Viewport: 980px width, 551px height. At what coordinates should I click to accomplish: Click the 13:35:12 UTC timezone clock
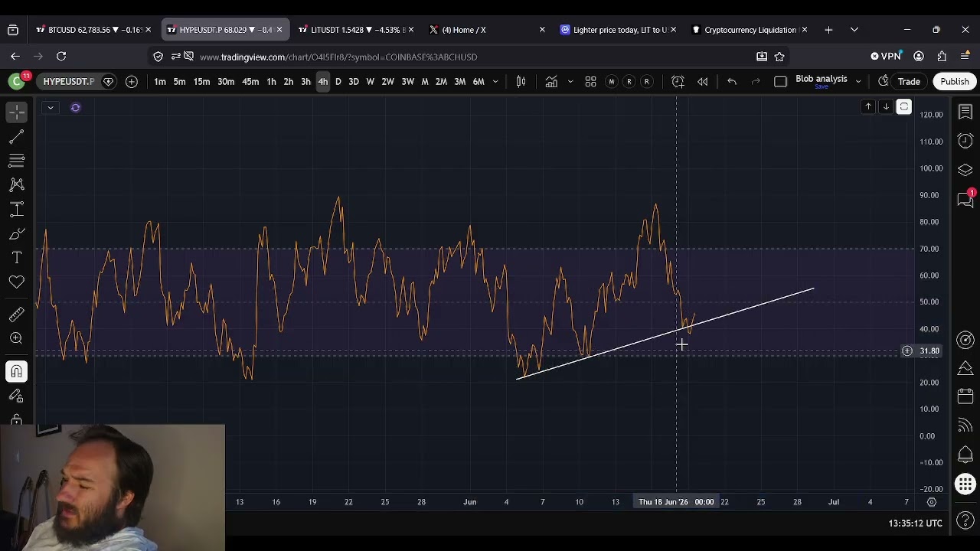pyautogui.click(x=915, y=523)
